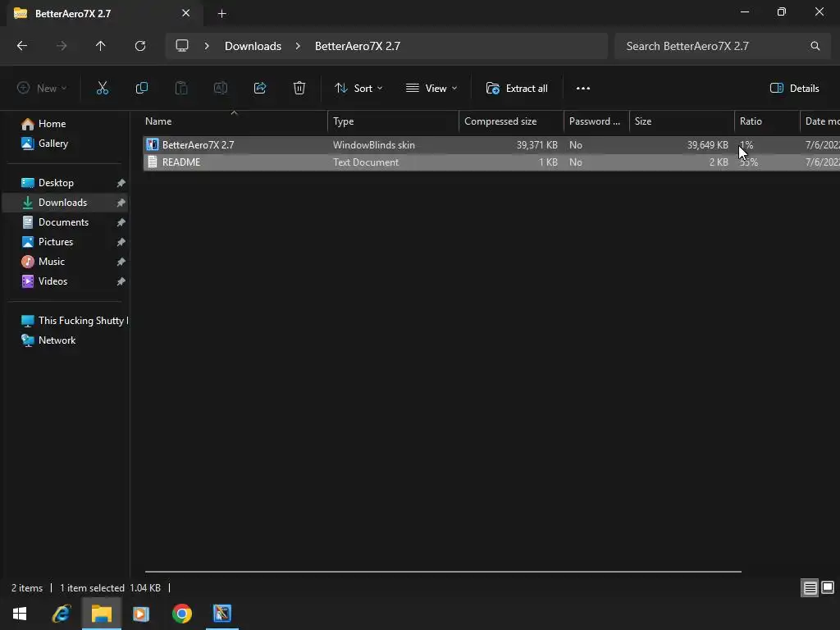Sort files by Name column header

234,121
